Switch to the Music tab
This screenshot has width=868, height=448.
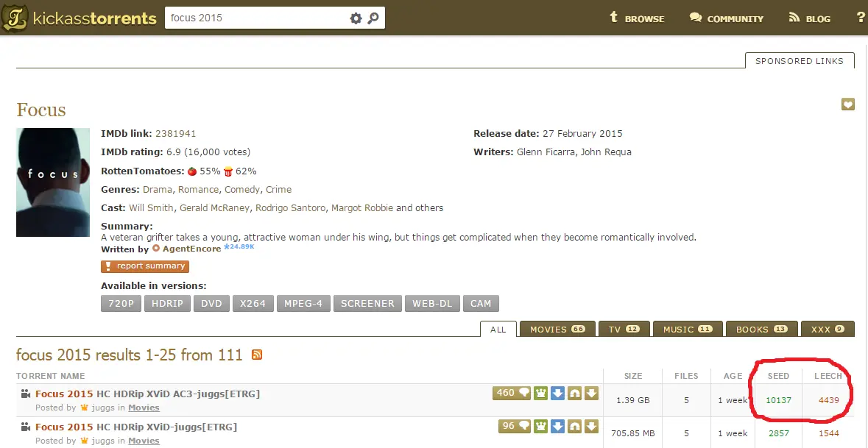(x=688, y=329)
